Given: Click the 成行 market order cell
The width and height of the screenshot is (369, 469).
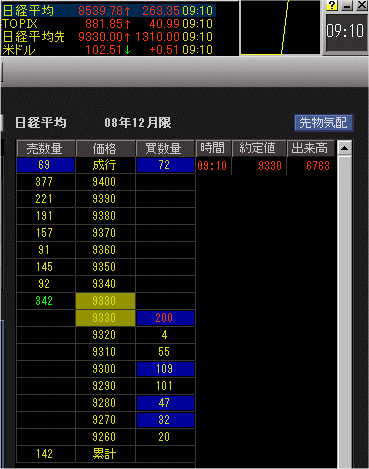Looking at the screenshot, I should click(x=105, y=165).
